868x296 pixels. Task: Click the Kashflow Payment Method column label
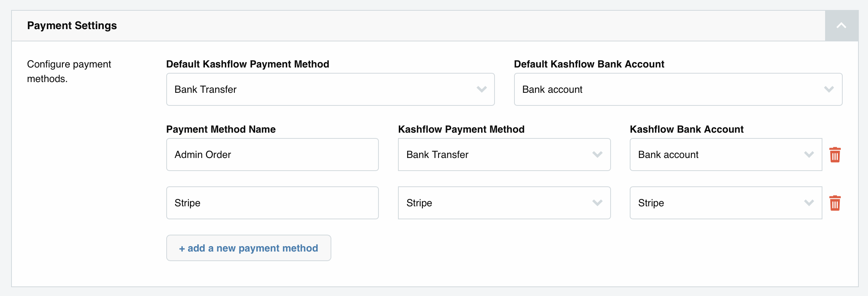(x=461, y=129)
